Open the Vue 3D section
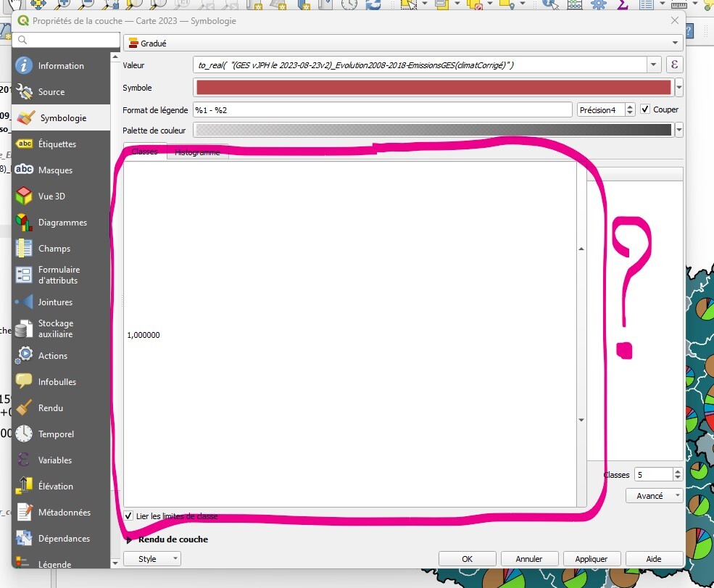 click(x=51, y=196)
